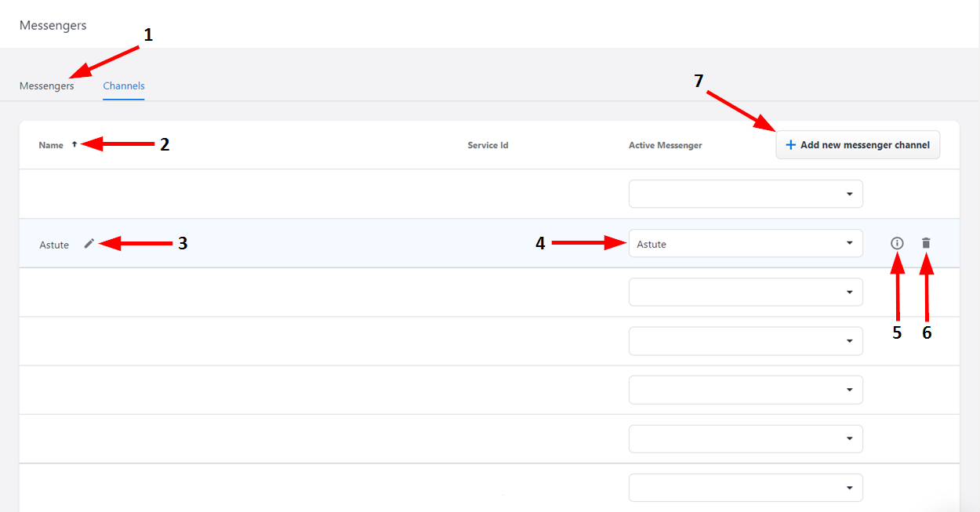The image size is (980, 512).
Task: Click the Service Id column header
Action: [488, 145]
